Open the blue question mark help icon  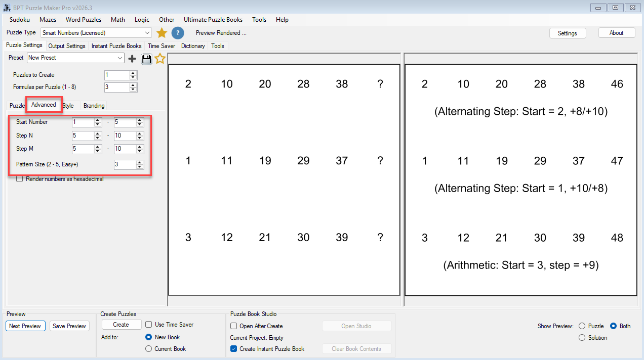(x=177, y=33)
